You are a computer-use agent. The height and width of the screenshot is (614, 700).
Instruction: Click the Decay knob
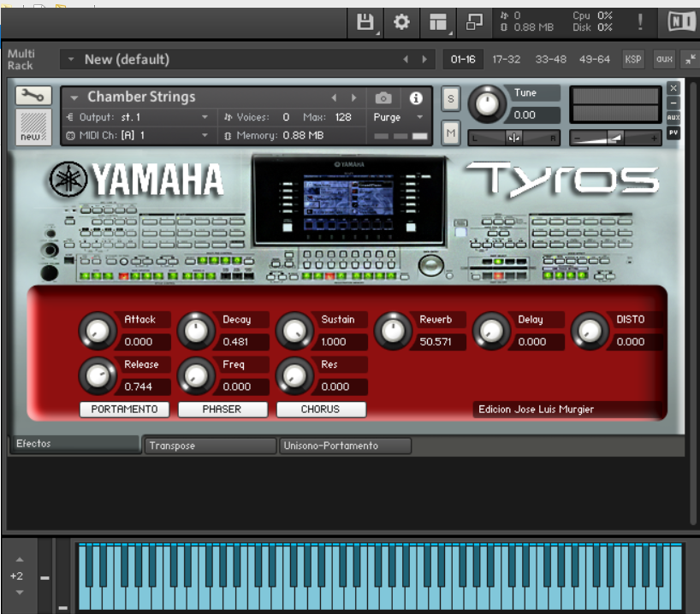coord(196,331)
